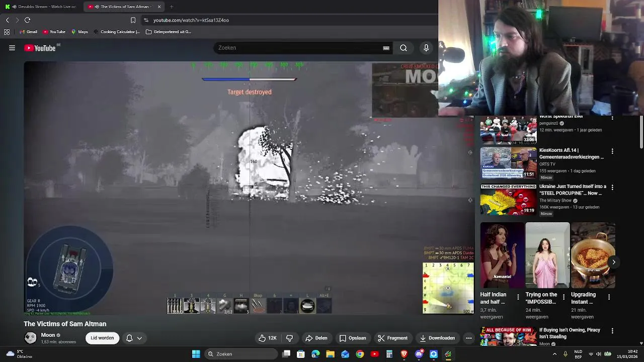Open the Geïmporteerd uit G... bookmarks folder
Viewport: 644px width, 362px height.
[x=169, y=32]
